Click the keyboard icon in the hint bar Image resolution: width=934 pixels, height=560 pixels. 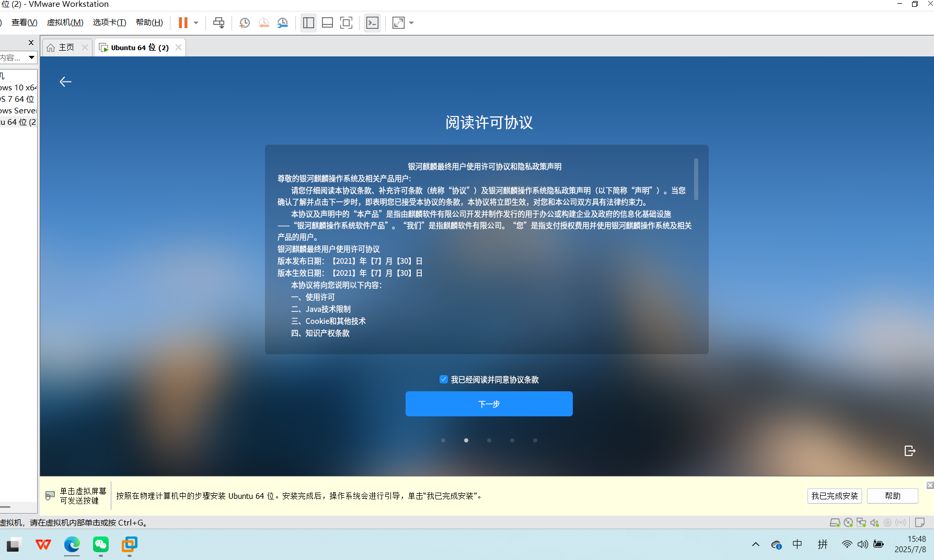50,495
